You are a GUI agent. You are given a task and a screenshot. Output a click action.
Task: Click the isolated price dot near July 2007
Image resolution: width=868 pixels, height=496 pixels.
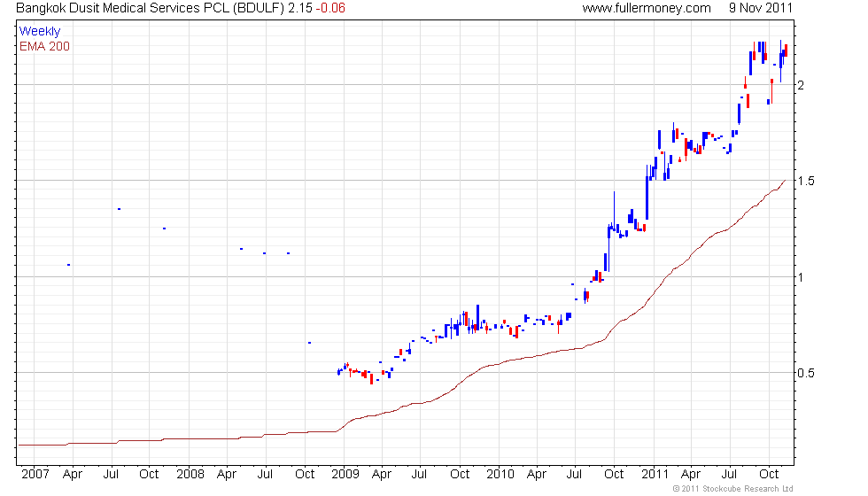tap(119, 209)
